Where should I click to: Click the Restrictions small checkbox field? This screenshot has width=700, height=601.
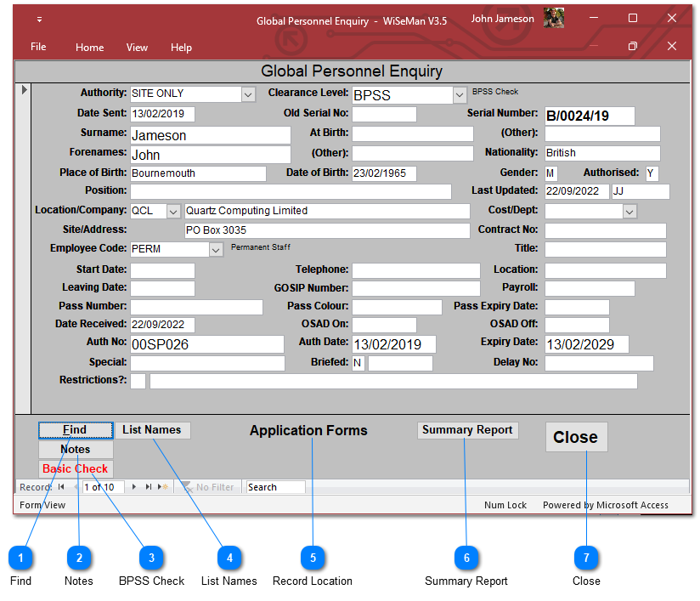tap(138, 381)
